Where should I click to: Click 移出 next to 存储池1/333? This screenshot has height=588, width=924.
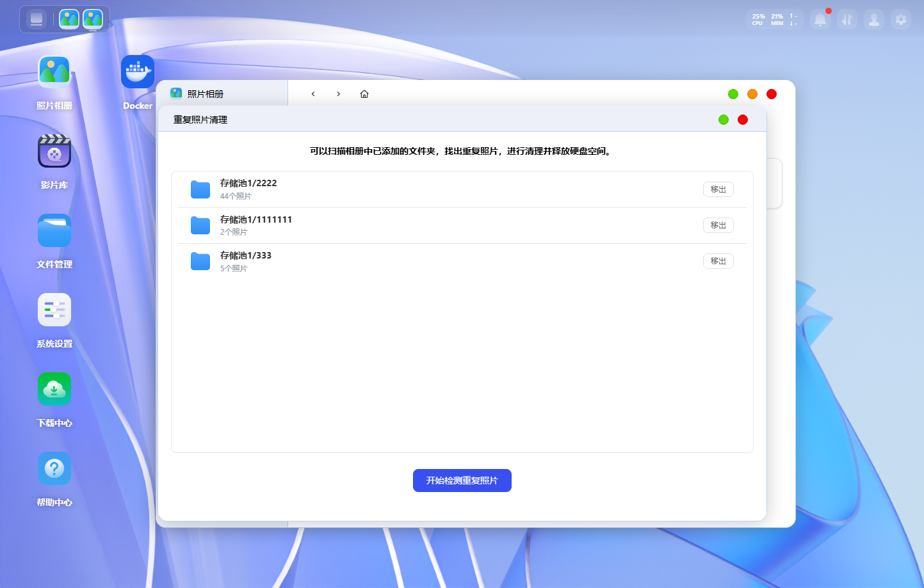pyautogui.click(x=718, y=261)
